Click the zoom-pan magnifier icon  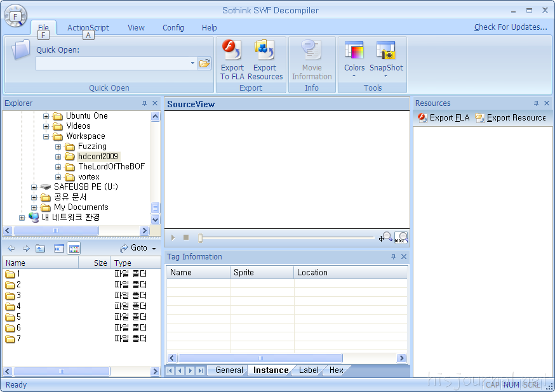point(385,237)
